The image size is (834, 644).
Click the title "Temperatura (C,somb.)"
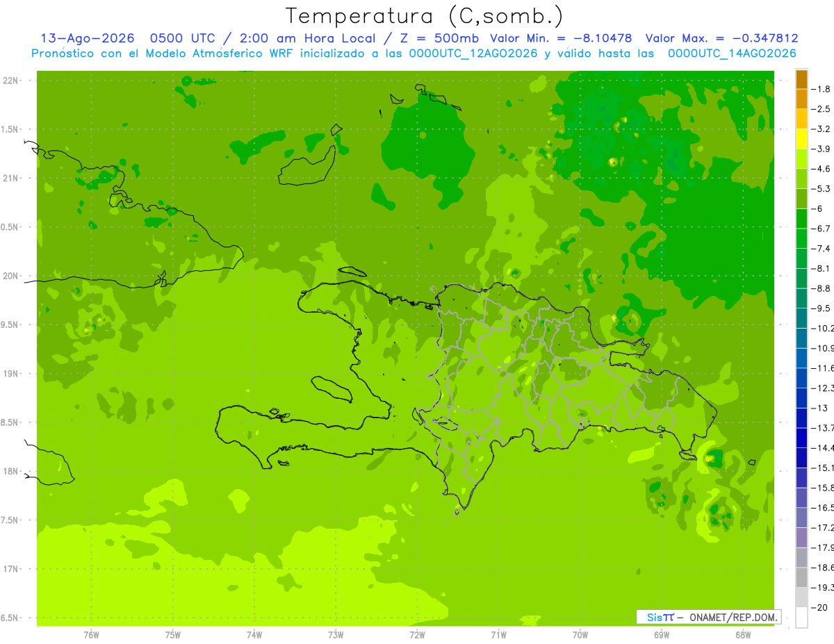(424, 16)
